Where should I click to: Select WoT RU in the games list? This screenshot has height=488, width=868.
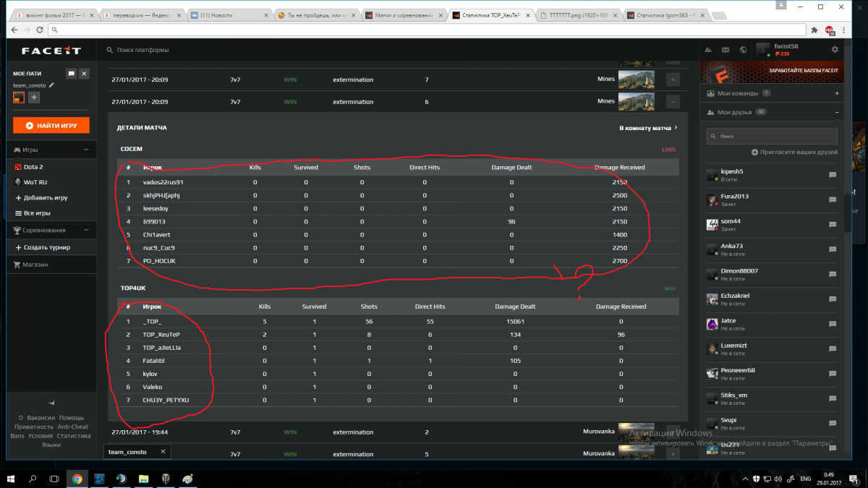pos(35,182)
